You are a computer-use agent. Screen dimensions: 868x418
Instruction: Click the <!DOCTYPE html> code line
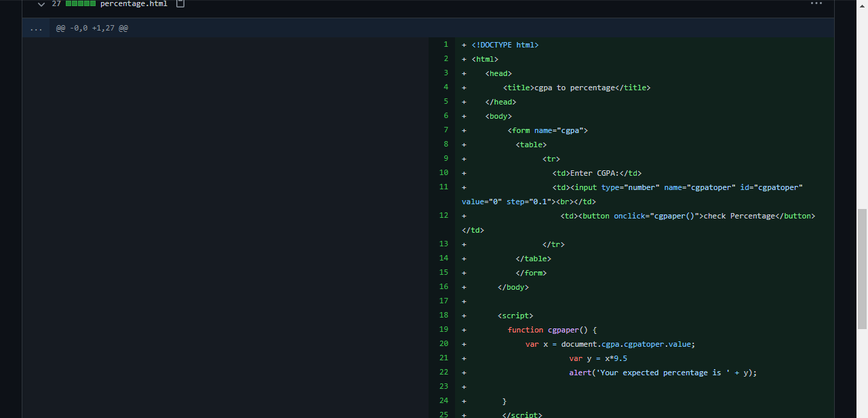pyautogui.click(x=505, y=45)
